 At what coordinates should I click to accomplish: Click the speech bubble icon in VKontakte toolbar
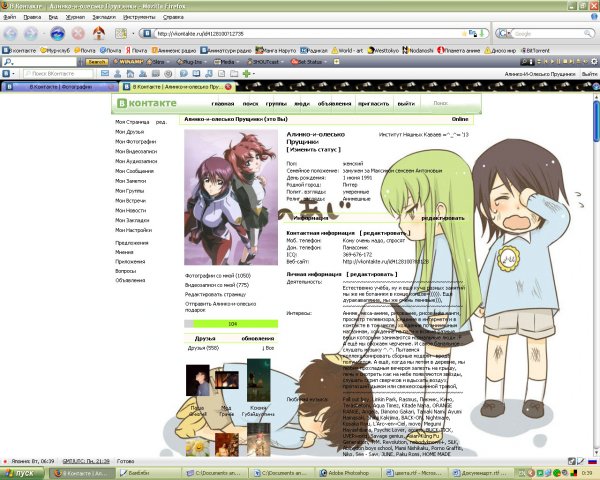click(x=184, y=73)
